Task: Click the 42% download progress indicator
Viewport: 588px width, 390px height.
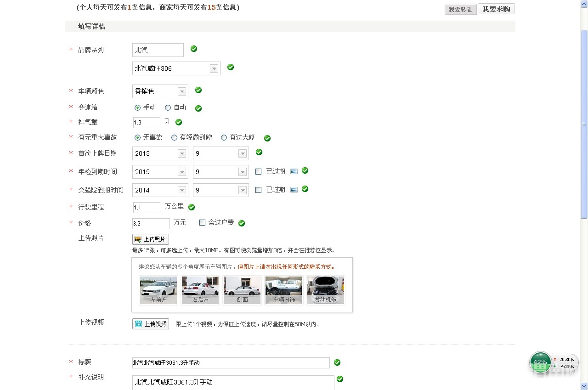Action: pyautogui.click(x=540, y=362)
